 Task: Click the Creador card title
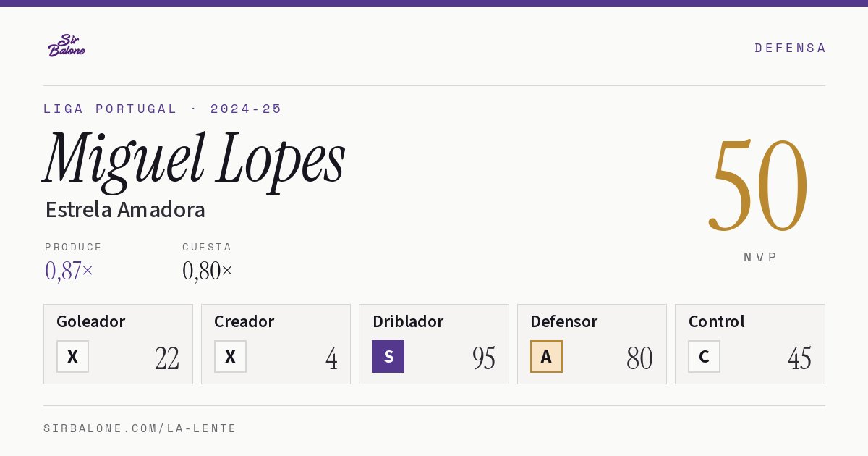[244, 321]
